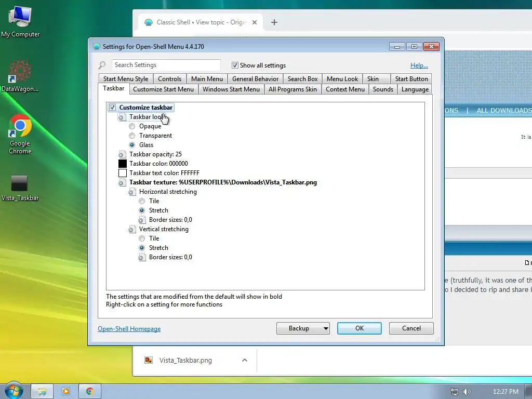Viewport: 532px width, 399px height.
Task: Choose Tile under Vertical stretching
Action: pos(142,238)
